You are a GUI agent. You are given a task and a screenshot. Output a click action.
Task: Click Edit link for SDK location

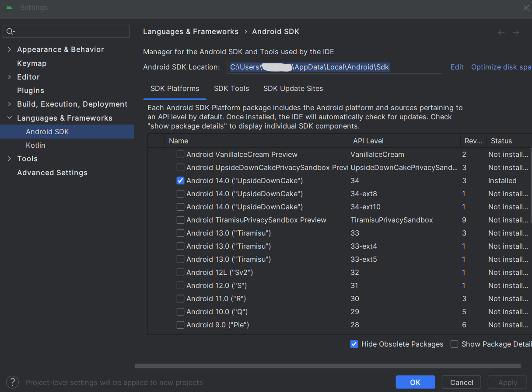pyautogui.click(x=457, y=67)
